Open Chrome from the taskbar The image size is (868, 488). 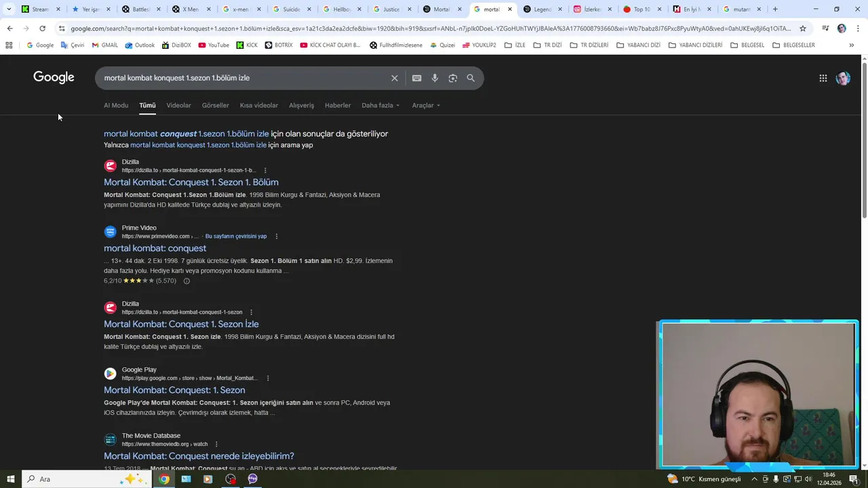(164, 479)
